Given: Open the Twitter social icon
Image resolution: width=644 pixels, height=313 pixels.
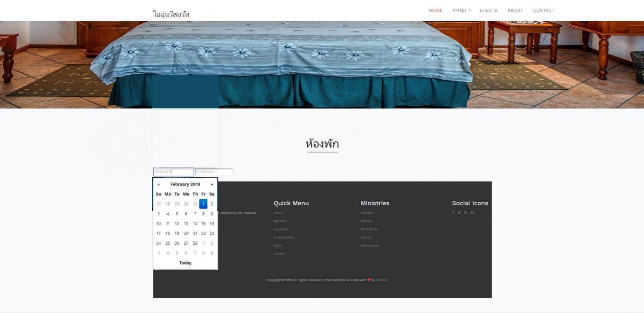Looking at the screenshot, I should (459, 213).
